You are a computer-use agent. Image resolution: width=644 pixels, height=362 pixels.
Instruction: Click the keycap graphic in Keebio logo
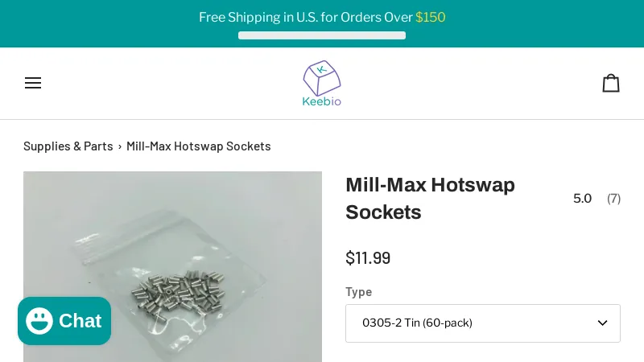pyautogui.click(x=321, y=78)
